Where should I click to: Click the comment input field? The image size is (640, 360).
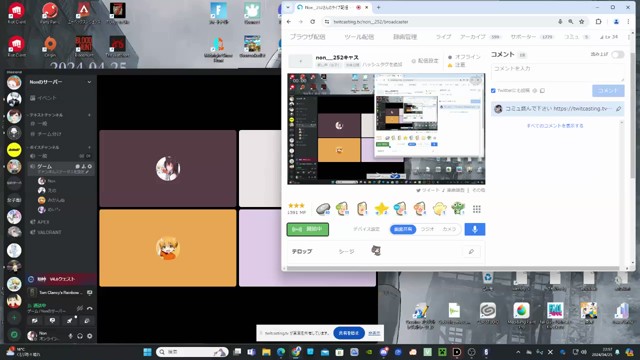(558, 72)
